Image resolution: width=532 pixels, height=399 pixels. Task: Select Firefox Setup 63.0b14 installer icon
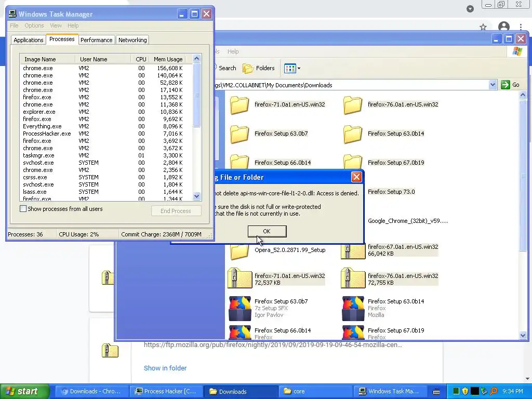pyautogui.click(x=353, y=309)
